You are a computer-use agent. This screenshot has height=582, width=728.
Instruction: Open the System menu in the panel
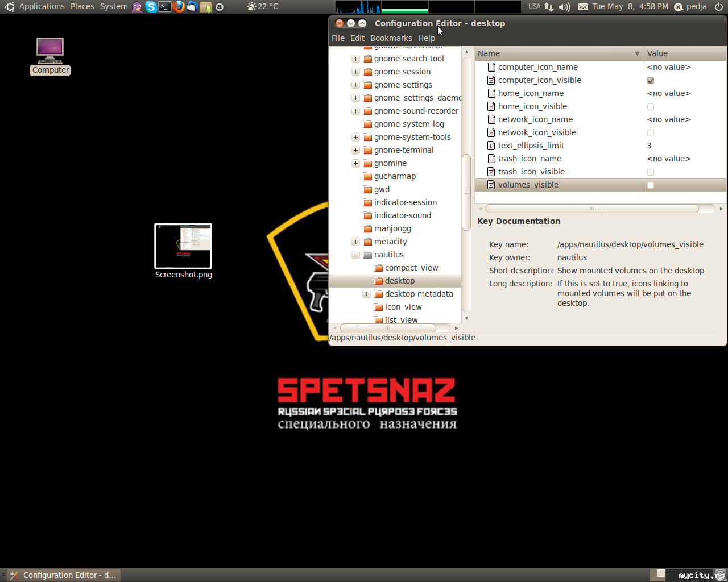pos(114,6)
